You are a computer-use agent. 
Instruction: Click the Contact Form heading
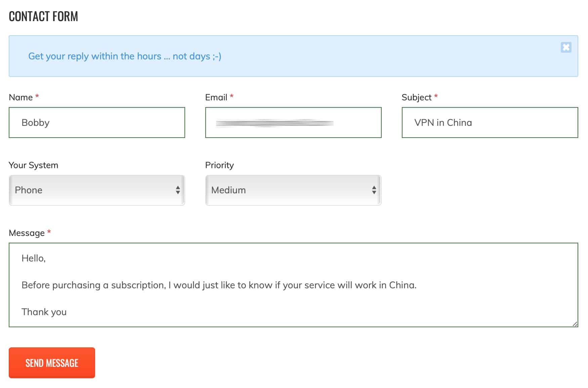click(43, 16)
